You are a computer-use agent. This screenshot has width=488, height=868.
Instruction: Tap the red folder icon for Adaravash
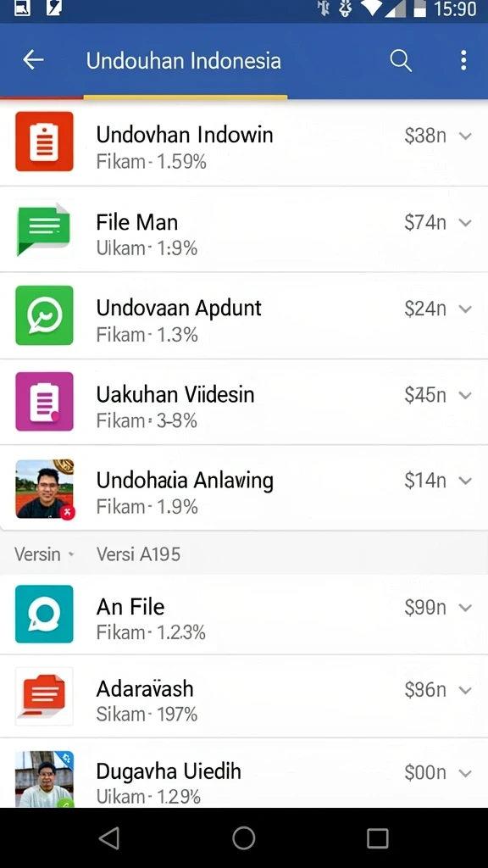pos(44,696)
